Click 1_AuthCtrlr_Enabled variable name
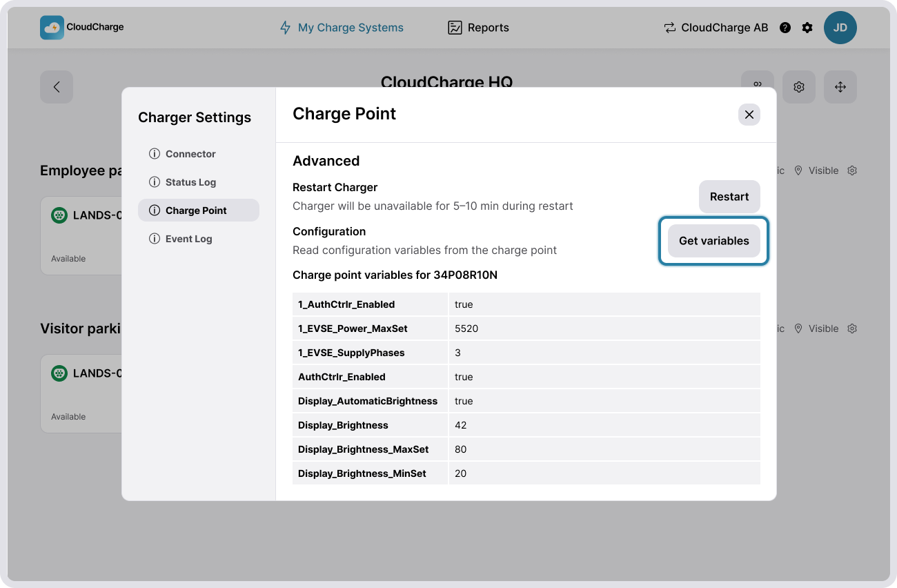The width and height of the screenshot is (897, 588). (346, 304)
